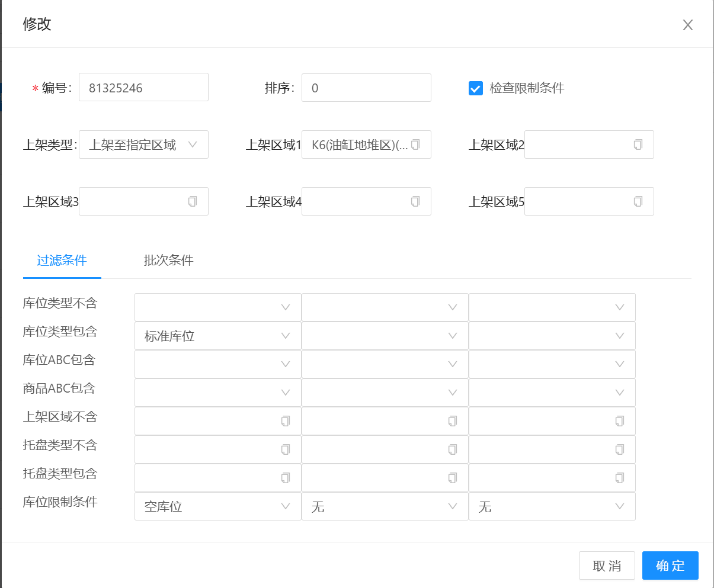Open 库位限制条件 dropdown showing 空库位
Screen dimensions: 714x588
point(217,506)
